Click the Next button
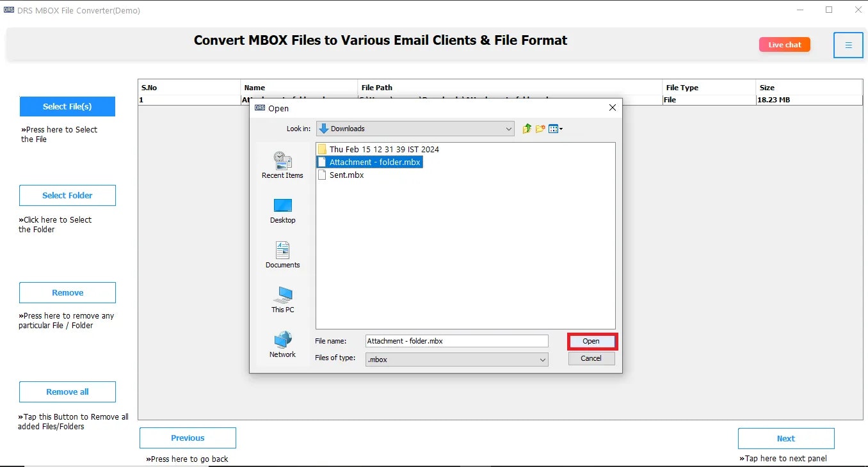Image resolution: width=868 pixels, height=467 pixels. click(786, 438)
